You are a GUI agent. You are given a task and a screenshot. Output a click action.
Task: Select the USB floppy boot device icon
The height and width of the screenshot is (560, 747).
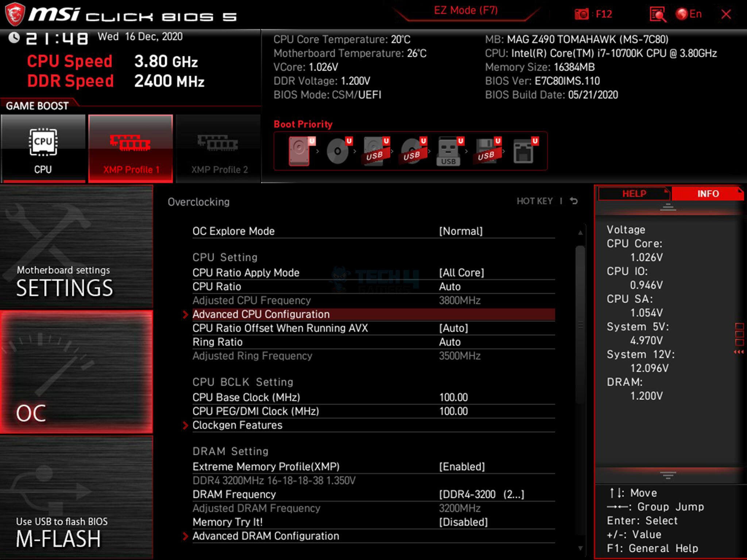coord(488,151)
